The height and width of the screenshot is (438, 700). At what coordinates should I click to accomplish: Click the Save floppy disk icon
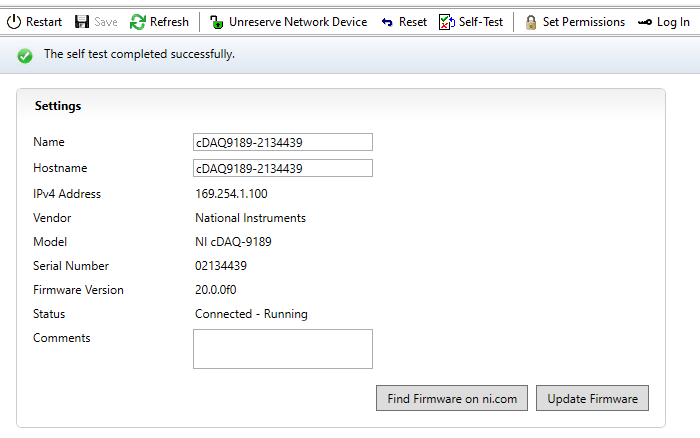click(82, 22)
